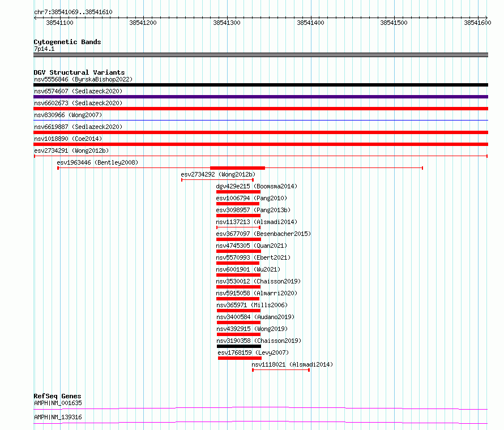Click the esv2734292 (Wong2012b) variant label

click(218, 174)
